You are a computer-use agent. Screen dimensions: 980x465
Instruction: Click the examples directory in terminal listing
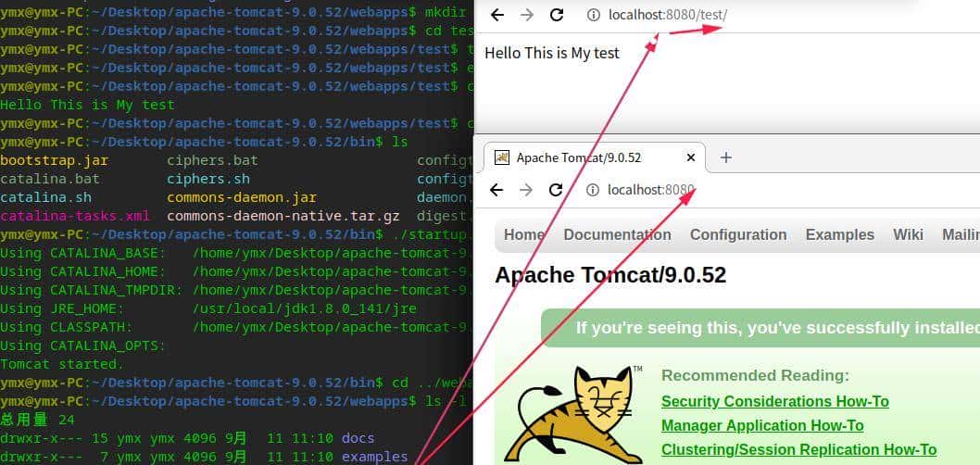[375, 457]
